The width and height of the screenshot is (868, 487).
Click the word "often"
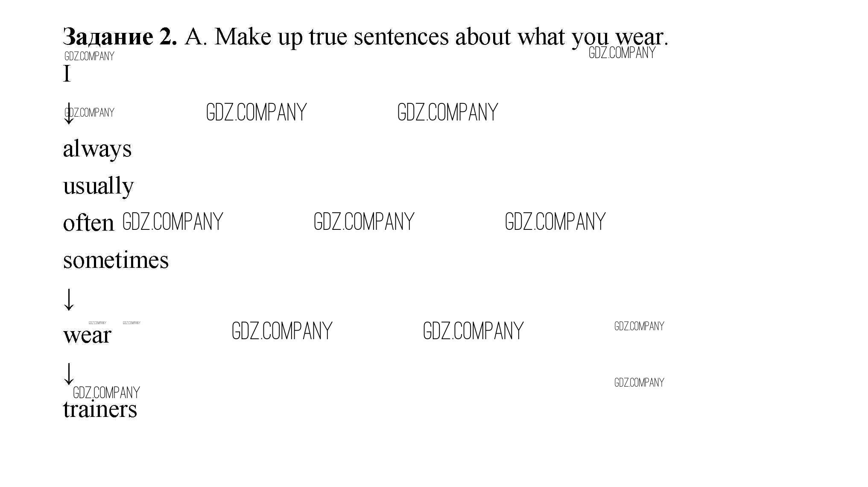pyautogui.click(x=88, y=223)
